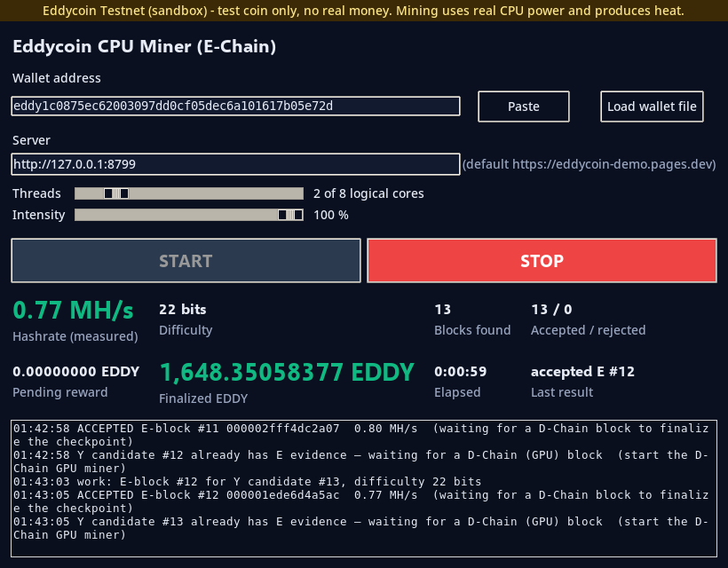Screen dimensions: 728x568
Task: Click the Eddycoin CPU Miner (E-Chain) title
Action: (x=145, y=46)
